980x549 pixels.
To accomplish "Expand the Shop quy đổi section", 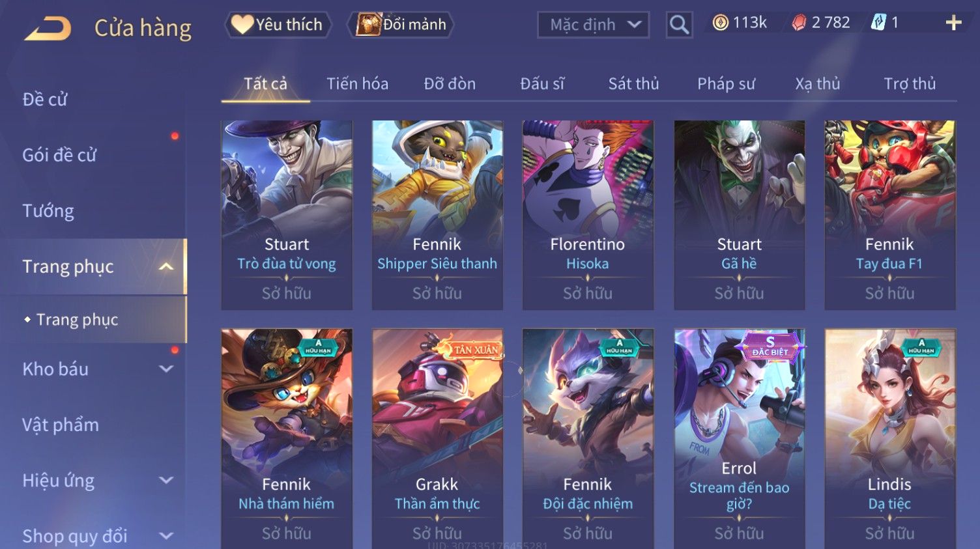I will (166, 536).
